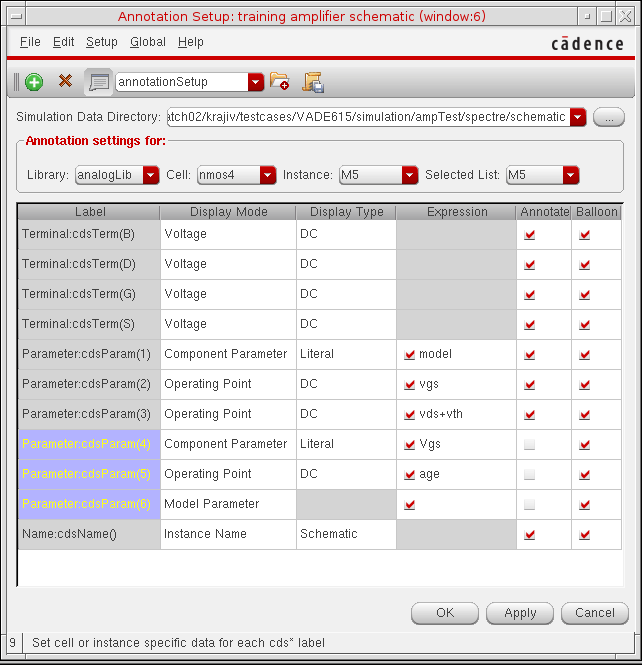Click Voltage cell for Terminal:cdsTerm(G)
The width and height of the screenshot is (642, 665).
click(x=228, y=294)
